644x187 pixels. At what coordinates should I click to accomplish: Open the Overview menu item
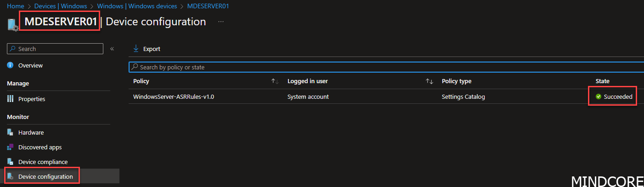pyautogui.click(x=30, y=65)
